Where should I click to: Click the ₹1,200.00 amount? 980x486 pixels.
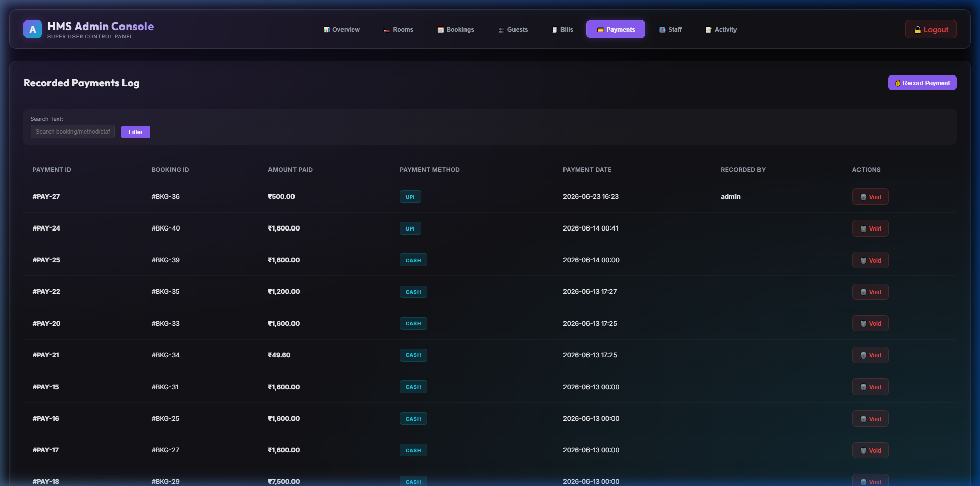(x=284, y=291)
